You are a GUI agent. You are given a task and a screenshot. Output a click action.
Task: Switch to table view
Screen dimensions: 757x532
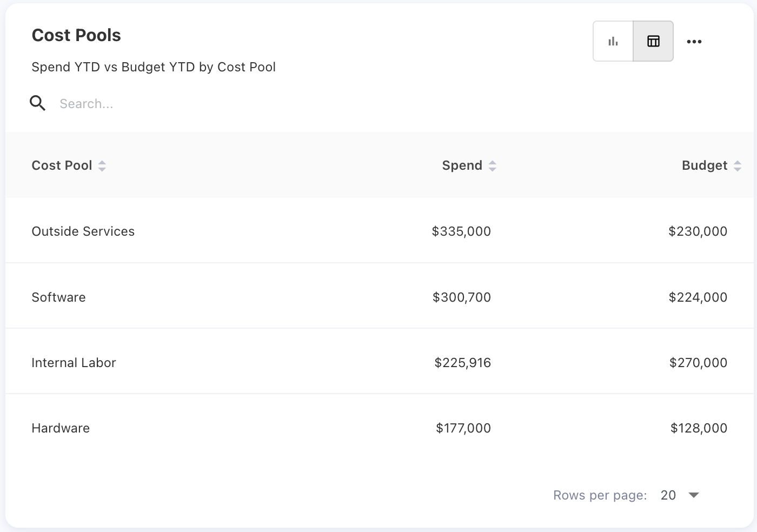click(653, 42)
